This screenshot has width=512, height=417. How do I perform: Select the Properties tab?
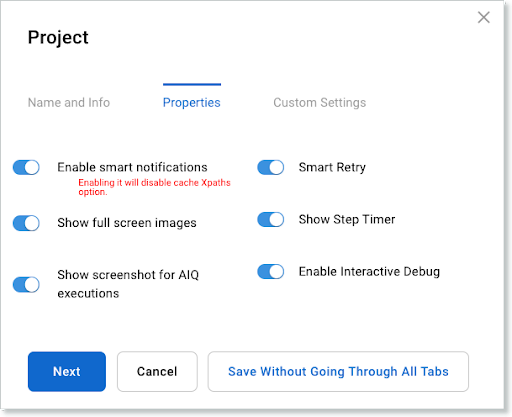click(192, 103)
